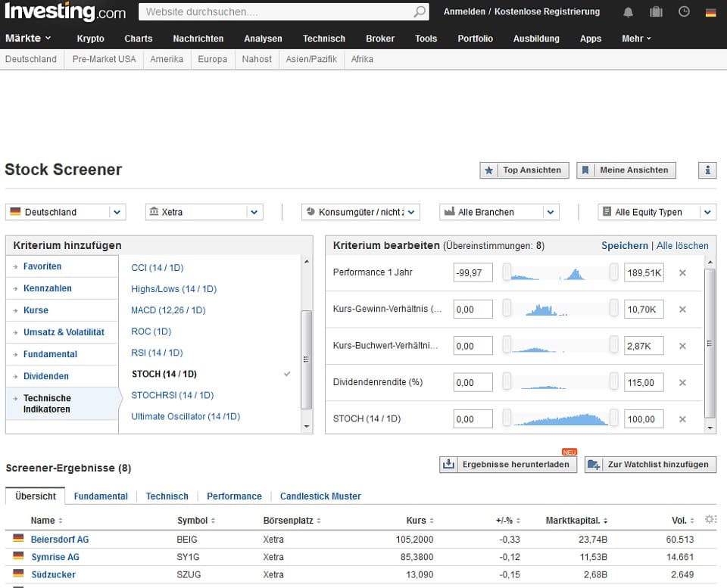The image size is (727, 588).
Task: Click the STOCH range slider left handle
Action: click(x=507, y=418)
